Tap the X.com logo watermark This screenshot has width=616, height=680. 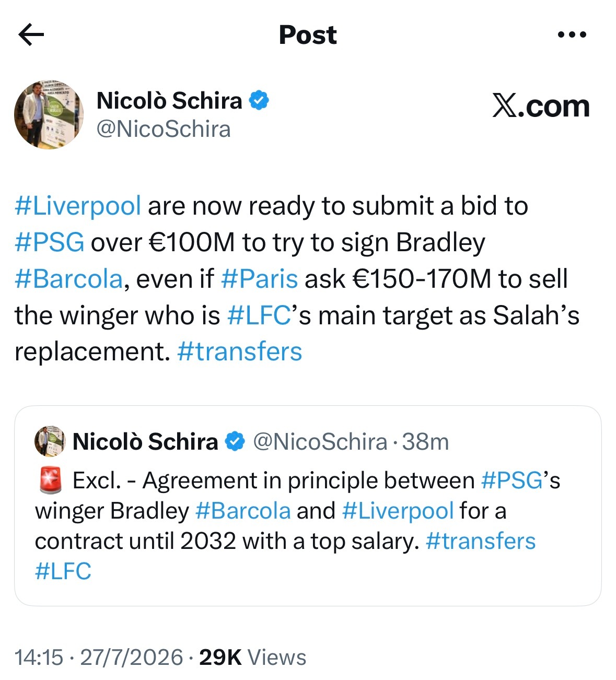click(x=541, y=106)
